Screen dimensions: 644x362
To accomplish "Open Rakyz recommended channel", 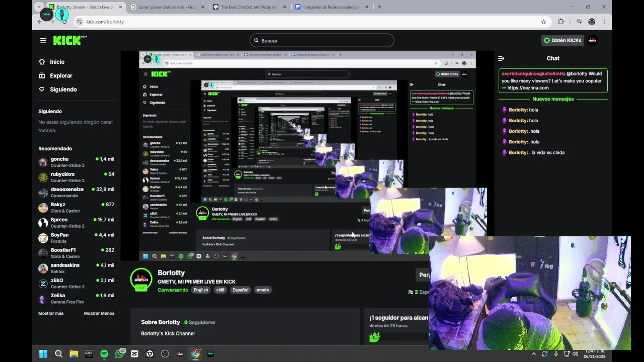I will point(76,207).
